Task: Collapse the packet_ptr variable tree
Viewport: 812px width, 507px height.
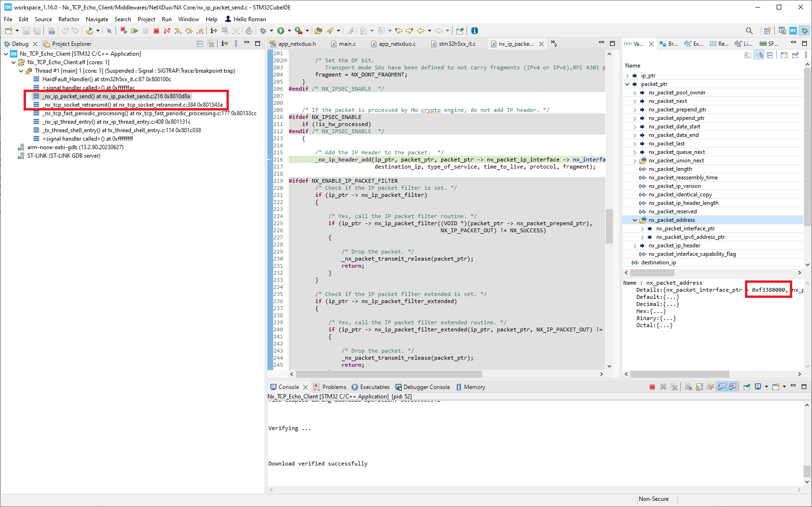Action: [628, 84]
